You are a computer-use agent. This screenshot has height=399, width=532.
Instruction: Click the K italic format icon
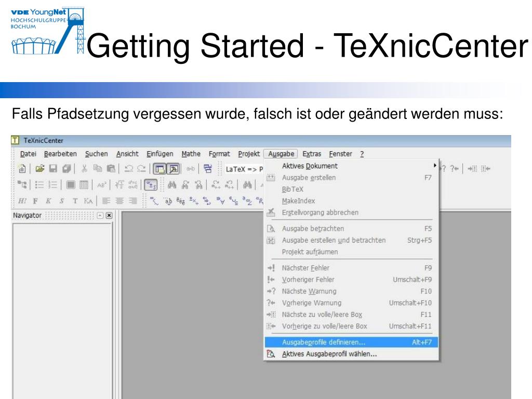pyautogui.click(x=48, y=201)
